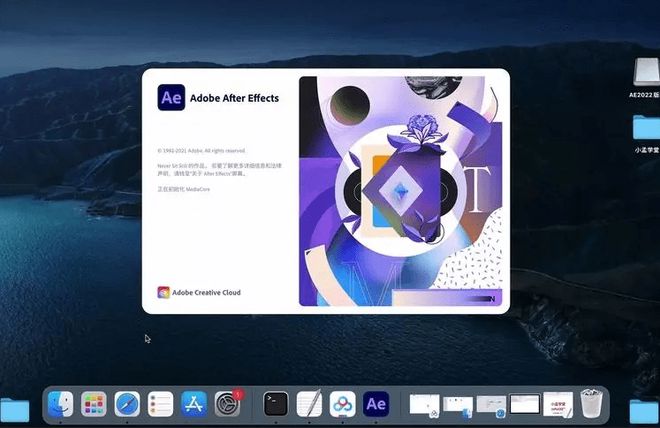
Task: Open the Baidu Netdisk cloud Dock icon
Action: tap(343, 404)
